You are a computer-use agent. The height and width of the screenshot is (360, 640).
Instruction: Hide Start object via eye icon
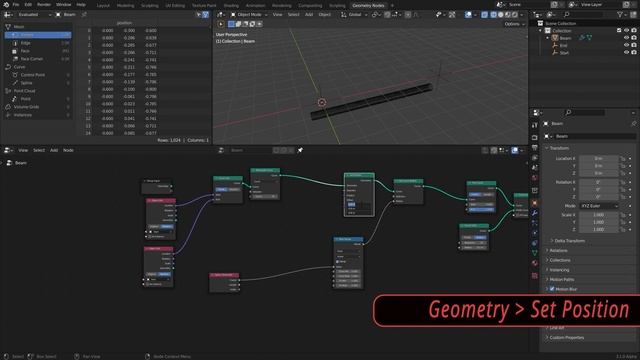point(627,53)
